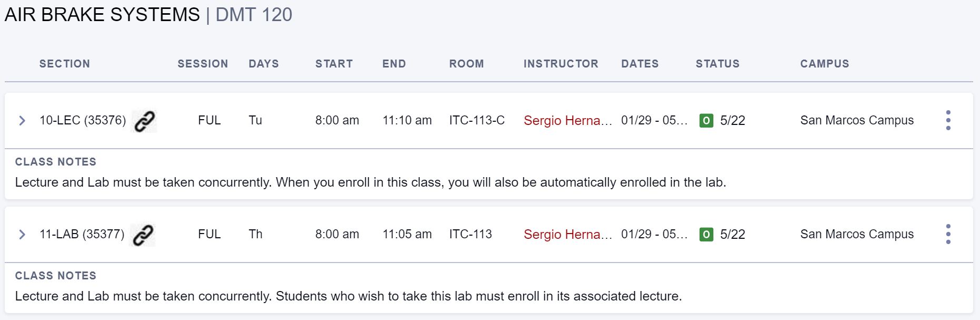The image size is (980, 320).
Task: Click the 5/22 enrollment count for 11-LAB
Action: (732, 234)
